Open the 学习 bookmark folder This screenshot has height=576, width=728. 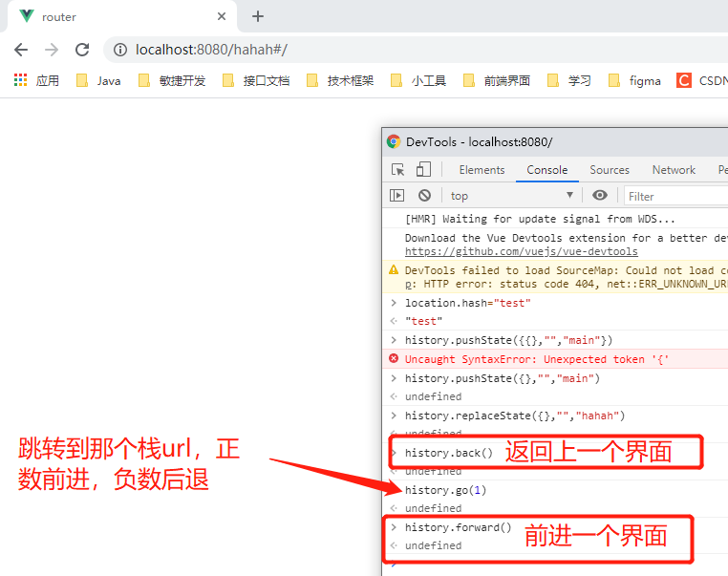568,81
